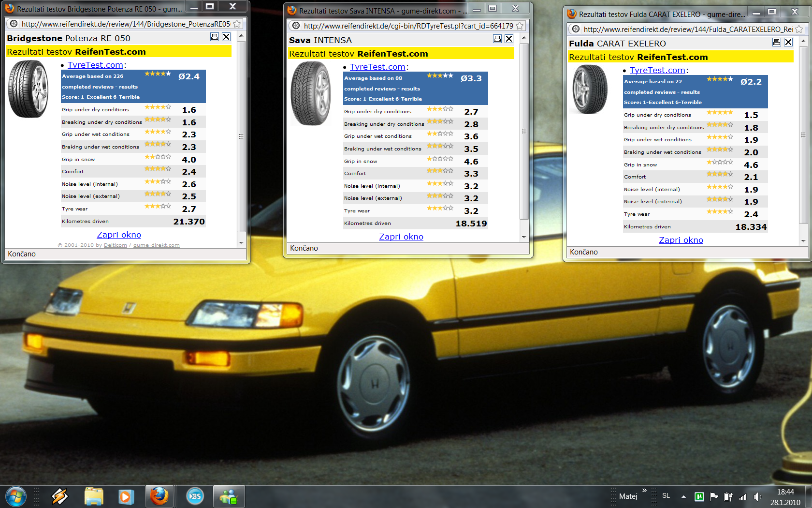Click the battery power tray icon
This screenshot has height=508, width=812.
tap(728, 496)
